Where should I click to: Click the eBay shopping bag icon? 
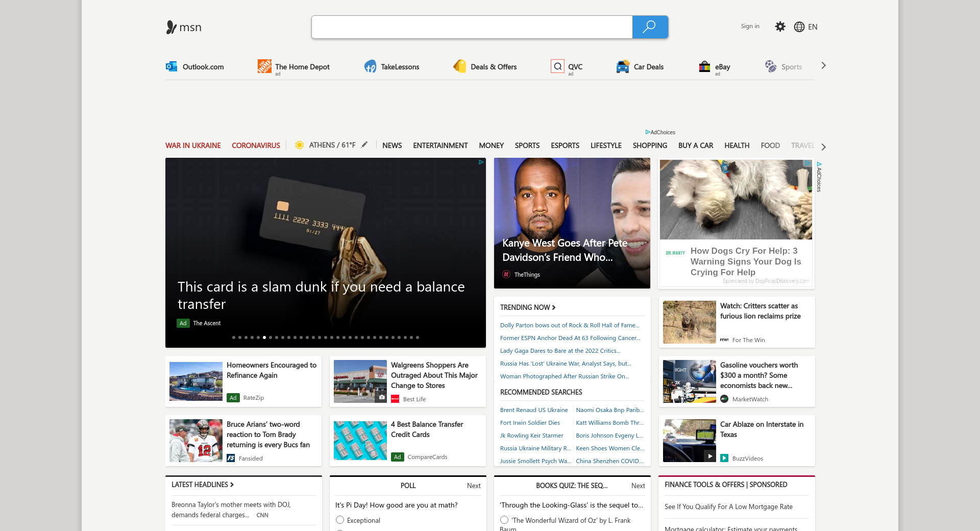[x=704, y=66]
